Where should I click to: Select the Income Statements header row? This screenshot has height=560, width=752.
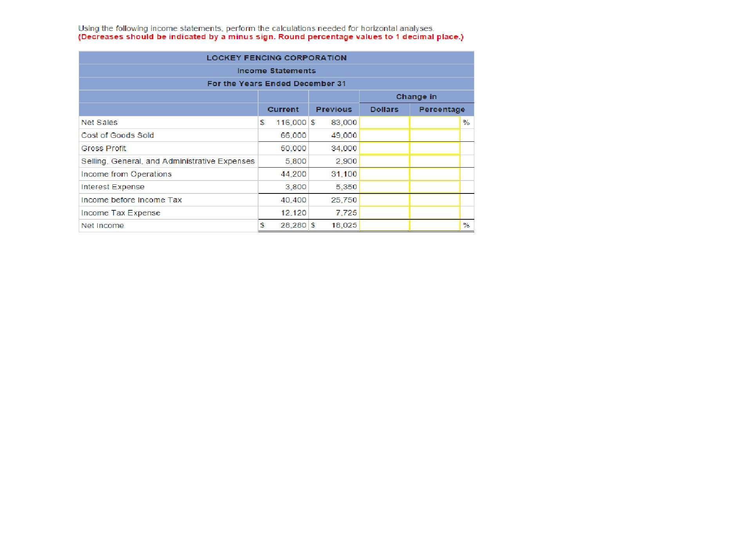click(276, 71)
